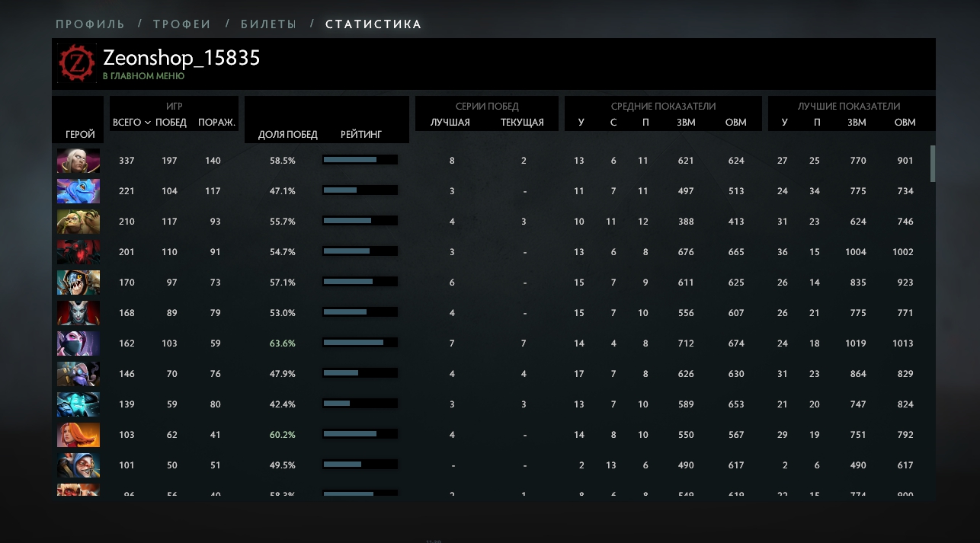The width and height of the screenshot is (980, 543).
Task: Toggle sort arrow next to ВСЕГО
Action: (147, 123)
